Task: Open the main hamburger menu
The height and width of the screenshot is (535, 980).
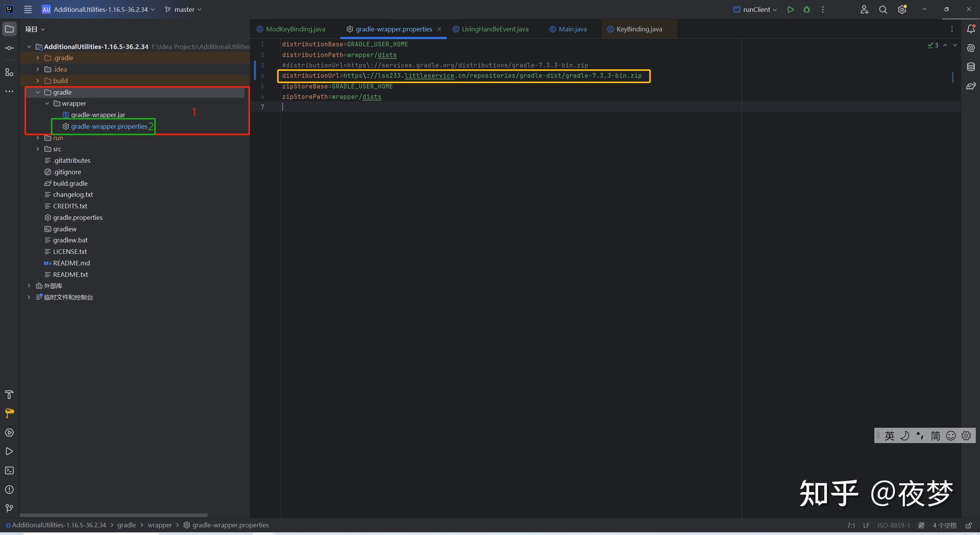Action: pyautogui.click(x=28, y=10)
